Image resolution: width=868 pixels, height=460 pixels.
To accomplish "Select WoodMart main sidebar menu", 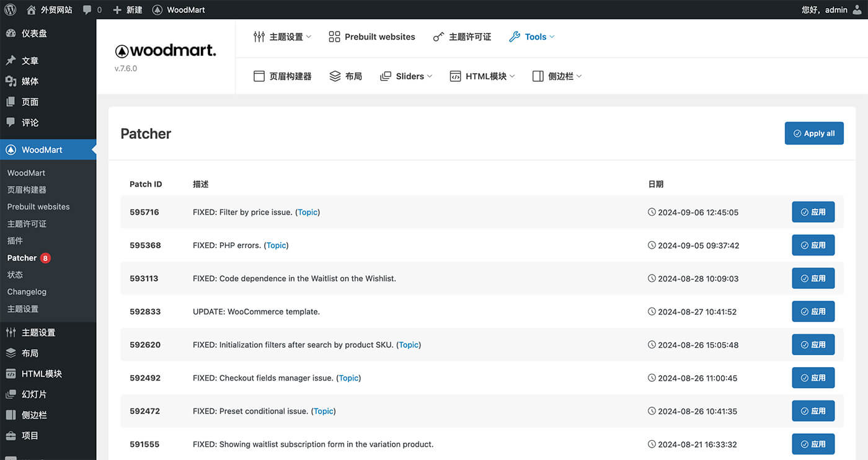I will pos(48,149).
